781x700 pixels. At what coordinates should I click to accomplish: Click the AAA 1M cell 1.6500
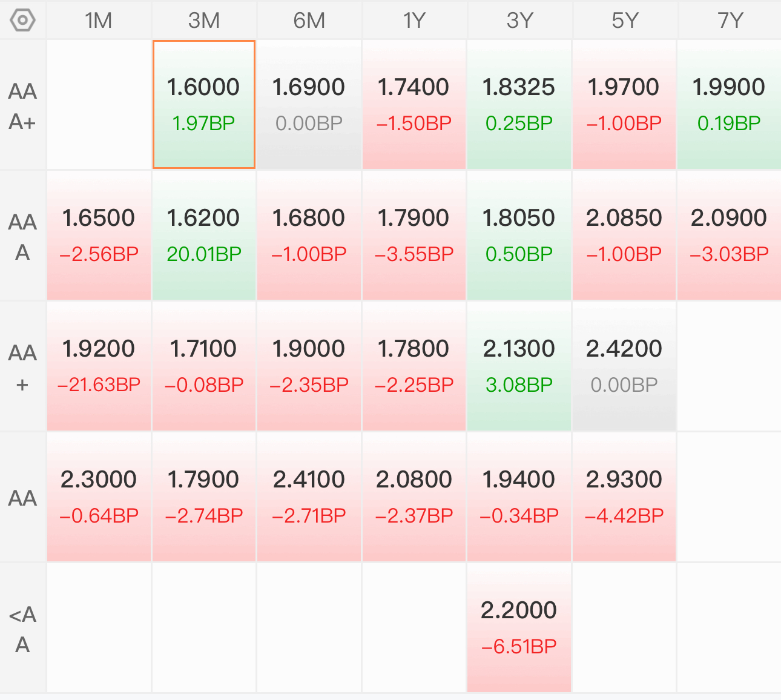coord(99,236)
